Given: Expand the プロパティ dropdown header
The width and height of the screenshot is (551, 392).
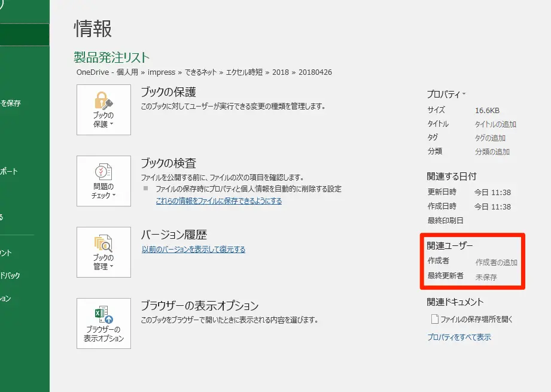Looking at the screenshot, I should (x=446, y=95).
